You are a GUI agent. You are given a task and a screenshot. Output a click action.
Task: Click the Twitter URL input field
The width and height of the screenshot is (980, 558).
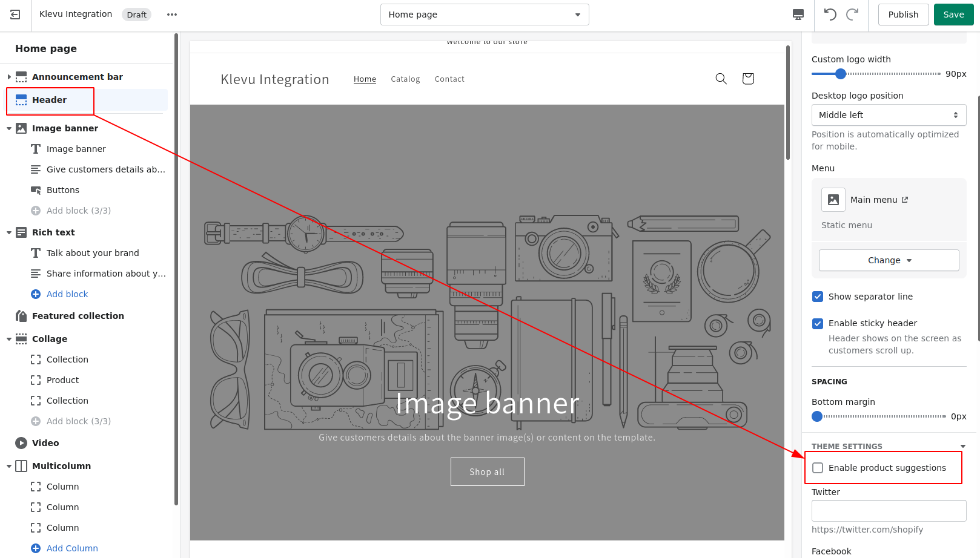[x=889, y=511]
